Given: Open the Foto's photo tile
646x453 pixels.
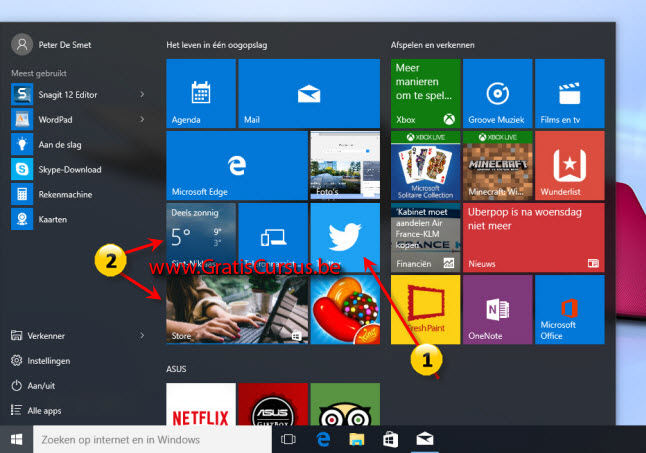Looking at the screenshot, I should 345,166.
